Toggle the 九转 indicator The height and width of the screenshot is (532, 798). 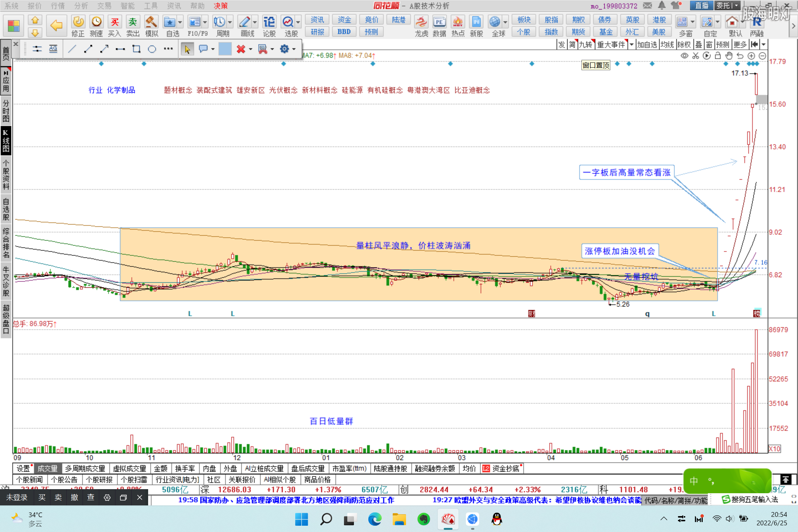(586, 45)
